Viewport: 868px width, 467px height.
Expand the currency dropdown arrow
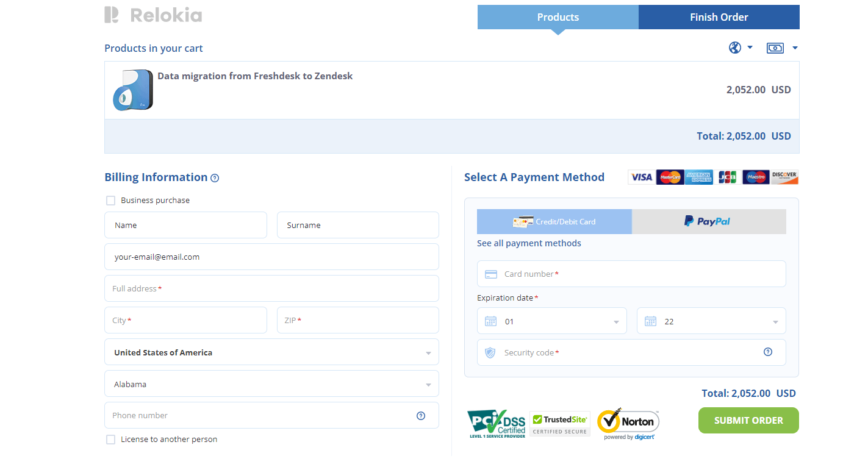[795, 48]
